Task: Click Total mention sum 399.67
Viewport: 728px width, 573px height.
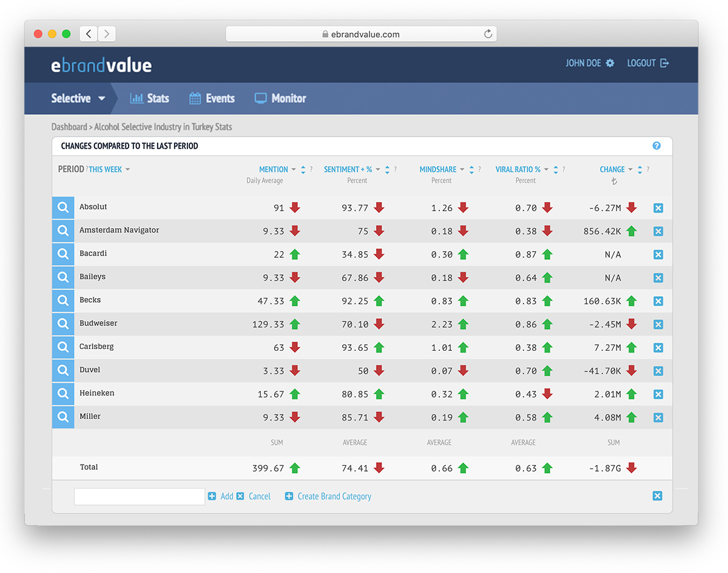Action: click(268, 468)
